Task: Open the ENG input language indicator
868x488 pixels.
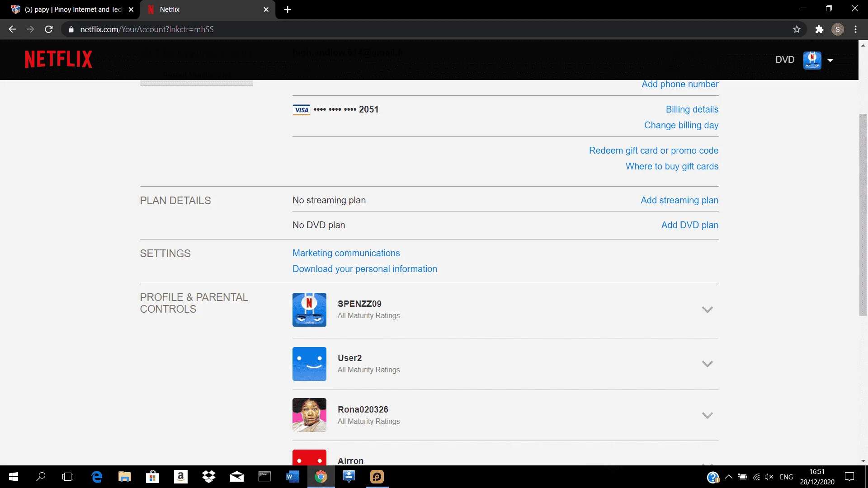Action: (786, 477)
